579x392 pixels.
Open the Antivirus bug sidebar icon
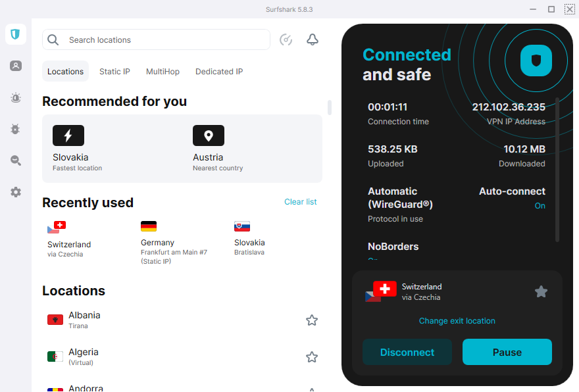click(16, 129)
